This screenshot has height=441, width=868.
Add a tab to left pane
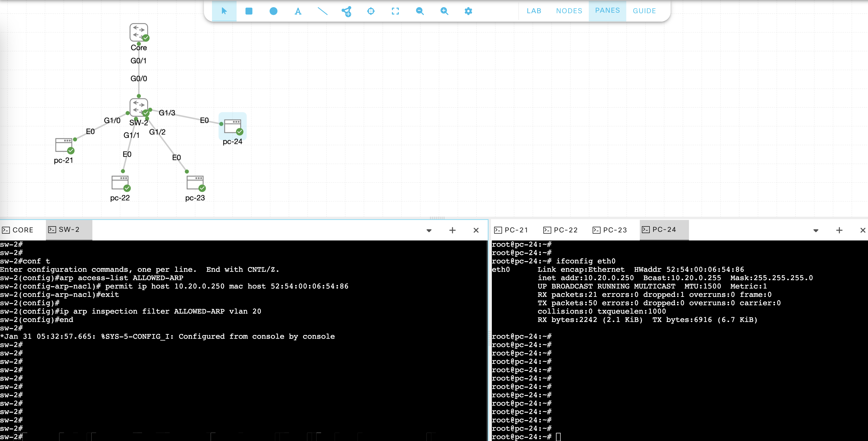[452, 230]
